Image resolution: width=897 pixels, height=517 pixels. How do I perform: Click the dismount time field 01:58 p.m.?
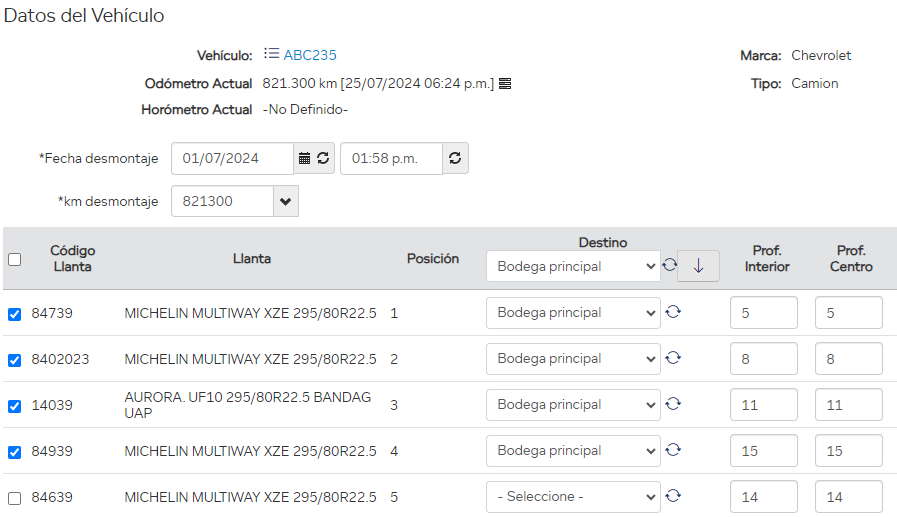pos(391,159)
